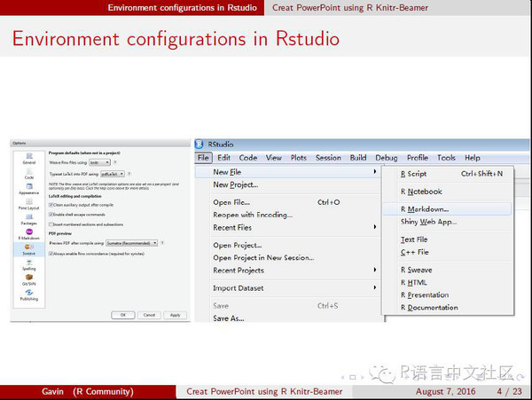Screen dimensions: 532x400
Task: Open the Typeset LaTeX into PDF dropdown
Action: tap(113, 174)
